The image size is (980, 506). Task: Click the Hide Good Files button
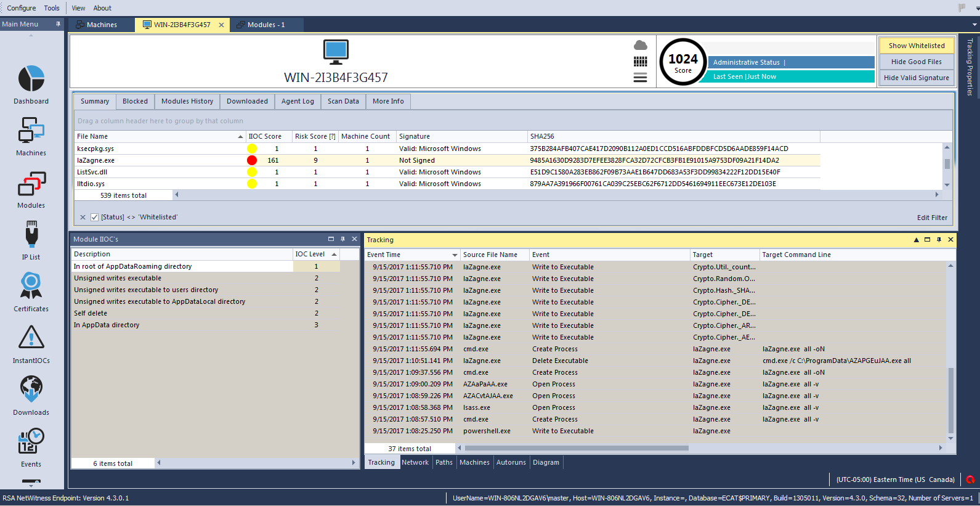tap(916, 62)
